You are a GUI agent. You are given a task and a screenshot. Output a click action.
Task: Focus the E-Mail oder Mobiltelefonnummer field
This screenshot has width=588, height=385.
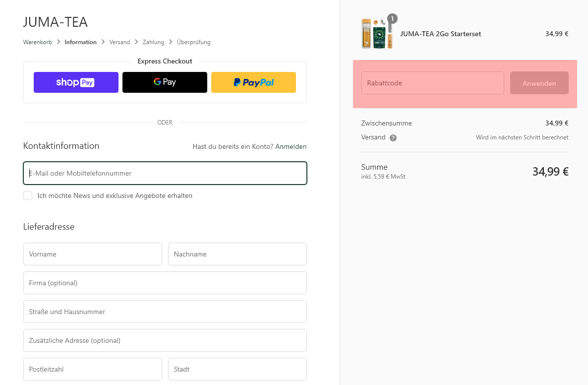165,173
